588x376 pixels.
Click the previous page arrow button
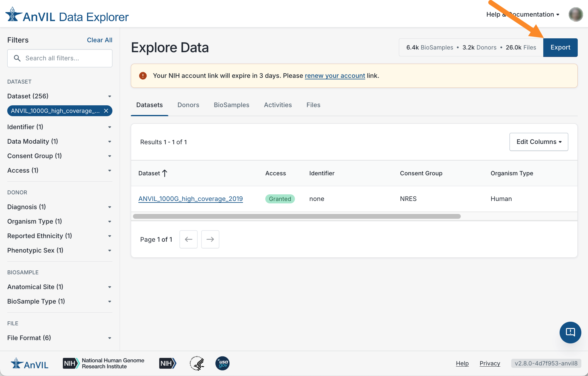point(188,239)
